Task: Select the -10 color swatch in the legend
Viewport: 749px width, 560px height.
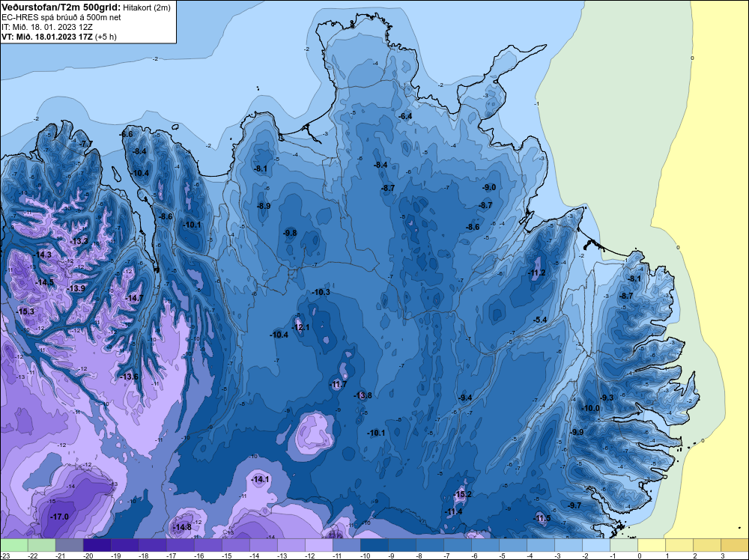Action: (x=374, y=545)
